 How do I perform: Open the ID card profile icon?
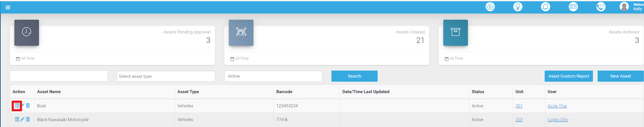(x=573, y=7)
